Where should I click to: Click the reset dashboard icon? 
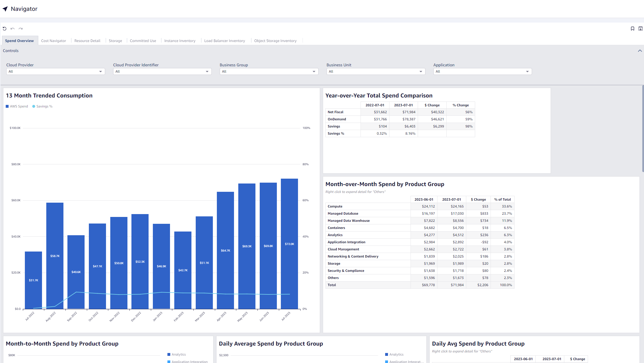(x=5, y=29)
